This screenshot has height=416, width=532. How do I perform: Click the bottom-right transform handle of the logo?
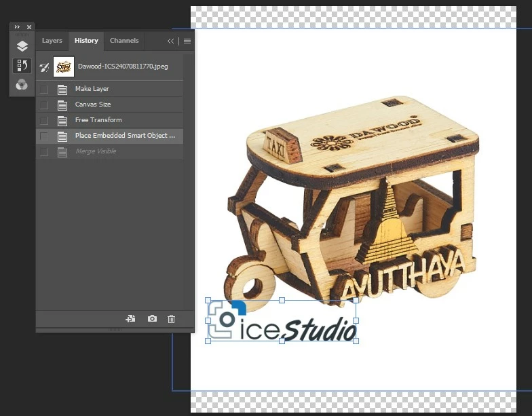pyautogui.click(x=356, y=341)
